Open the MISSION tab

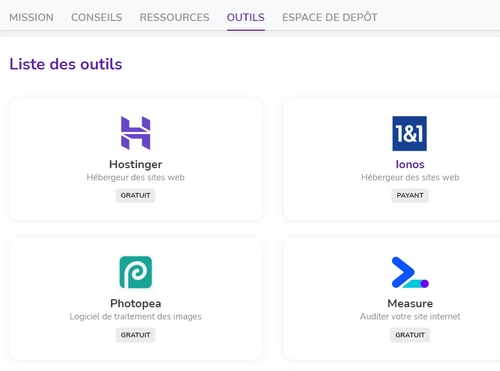click(x=31, y=17)
